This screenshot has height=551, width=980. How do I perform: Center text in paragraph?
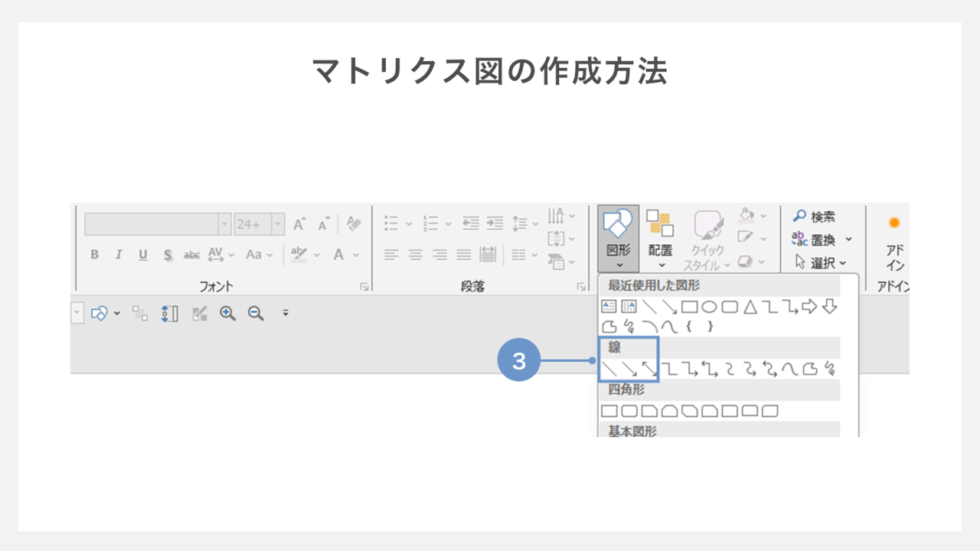[415, 255]
